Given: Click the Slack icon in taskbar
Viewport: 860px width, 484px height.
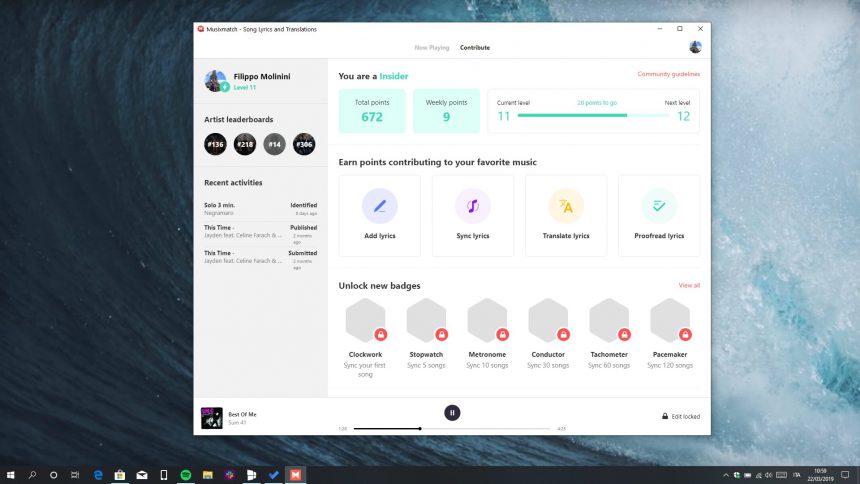Looking at the screenshot, I should pos(230,475).
